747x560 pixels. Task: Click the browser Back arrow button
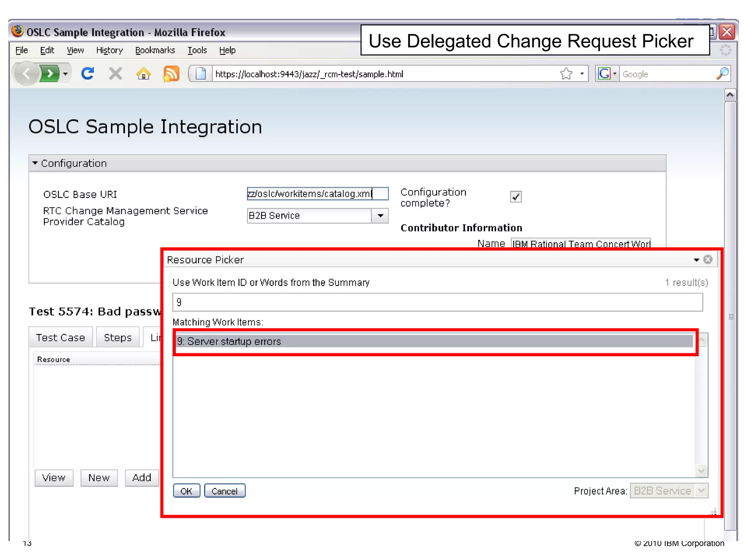tap(27, 74)
